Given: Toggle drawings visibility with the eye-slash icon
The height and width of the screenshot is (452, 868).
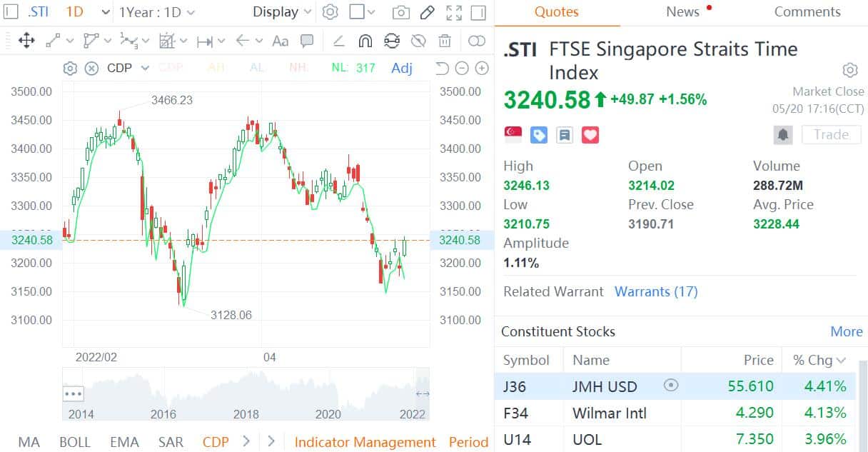Looking at the screenshot, I should point(418,41).
